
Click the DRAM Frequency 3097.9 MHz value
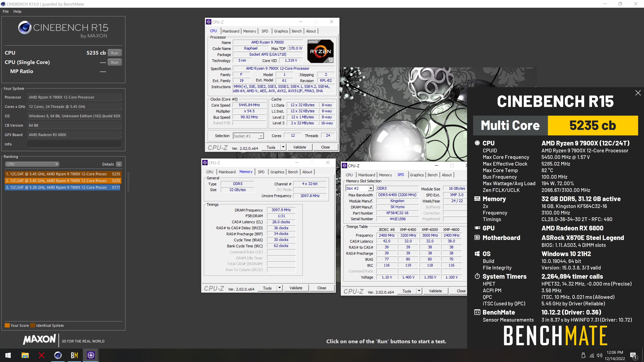281,210
